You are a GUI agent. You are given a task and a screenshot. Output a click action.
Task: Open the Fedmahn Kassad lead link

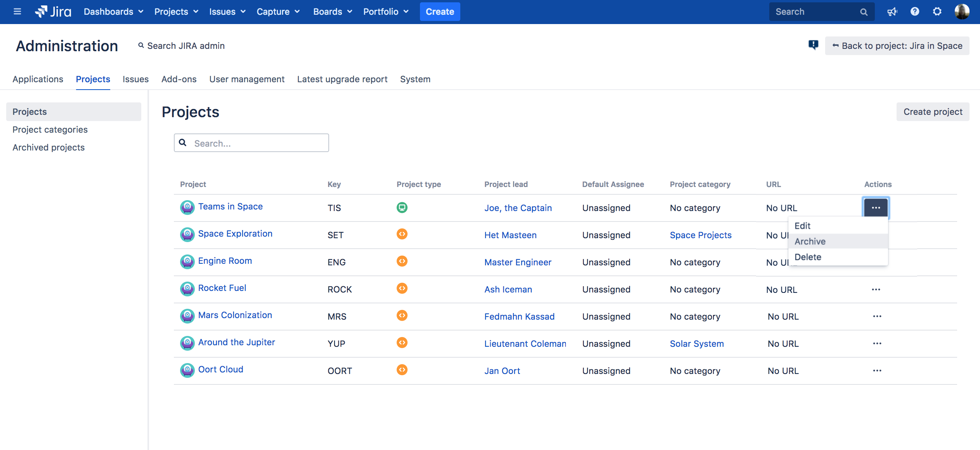(519, 317)
